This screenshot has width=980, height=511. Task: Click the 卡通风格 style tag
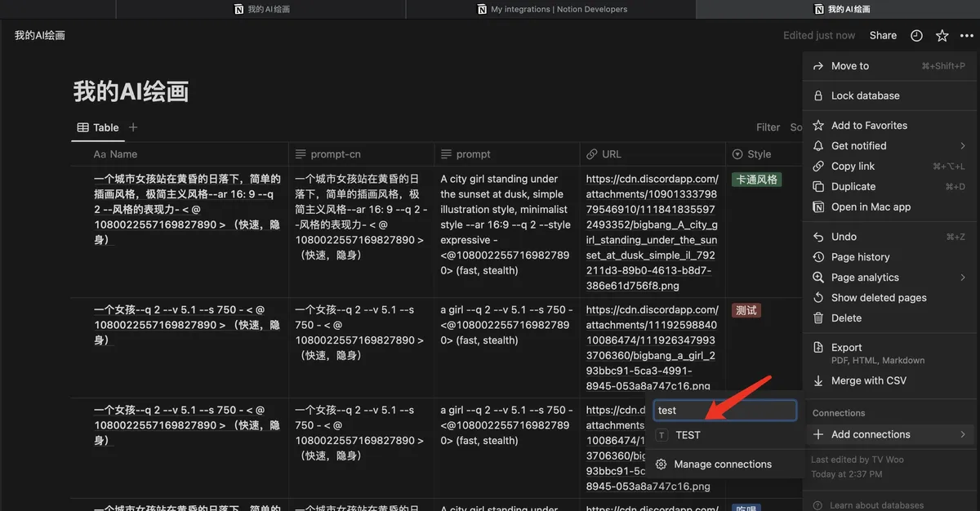click(756, 180)
